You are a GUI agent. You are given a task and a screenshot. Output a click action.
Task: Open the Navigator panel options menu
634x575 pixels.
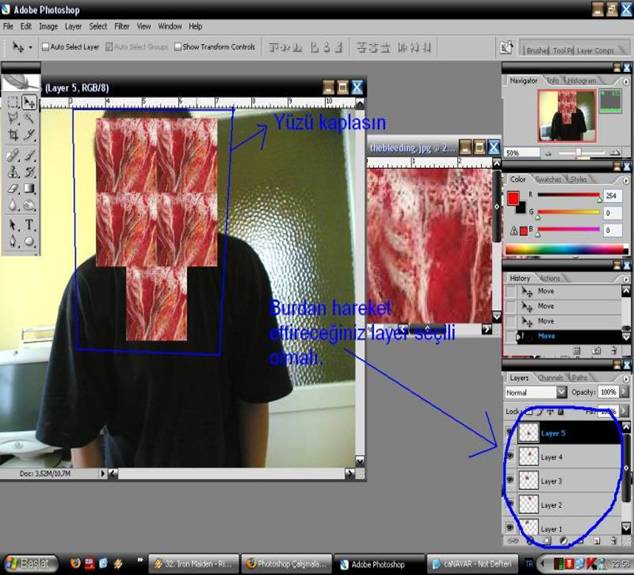[626, 81]
